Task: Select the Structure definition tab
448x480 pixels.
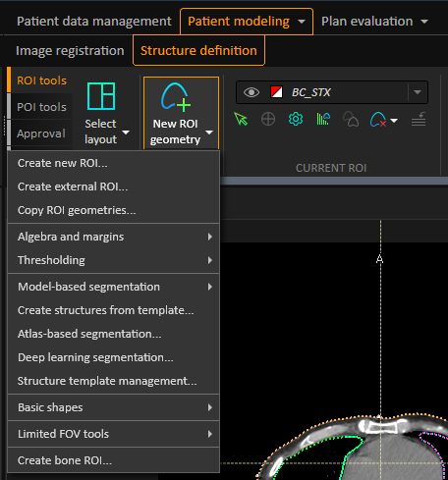Action: pos(198,51)
